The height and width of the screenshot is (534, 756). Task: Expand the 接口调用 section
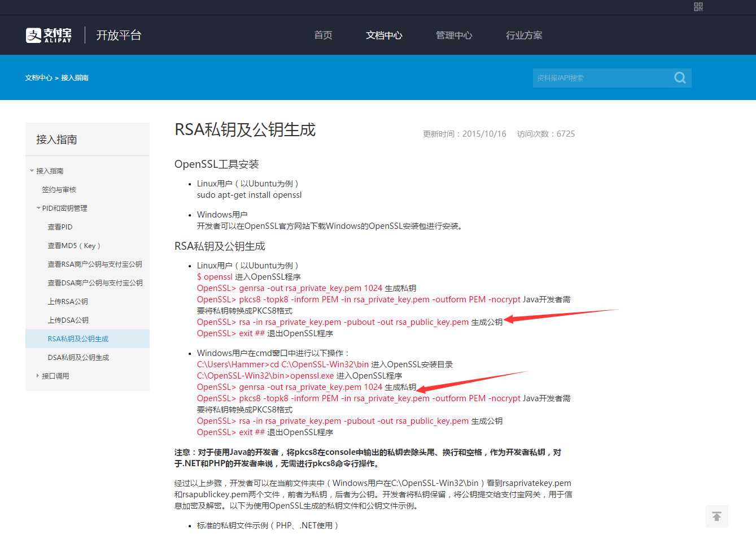coord(38,376)
